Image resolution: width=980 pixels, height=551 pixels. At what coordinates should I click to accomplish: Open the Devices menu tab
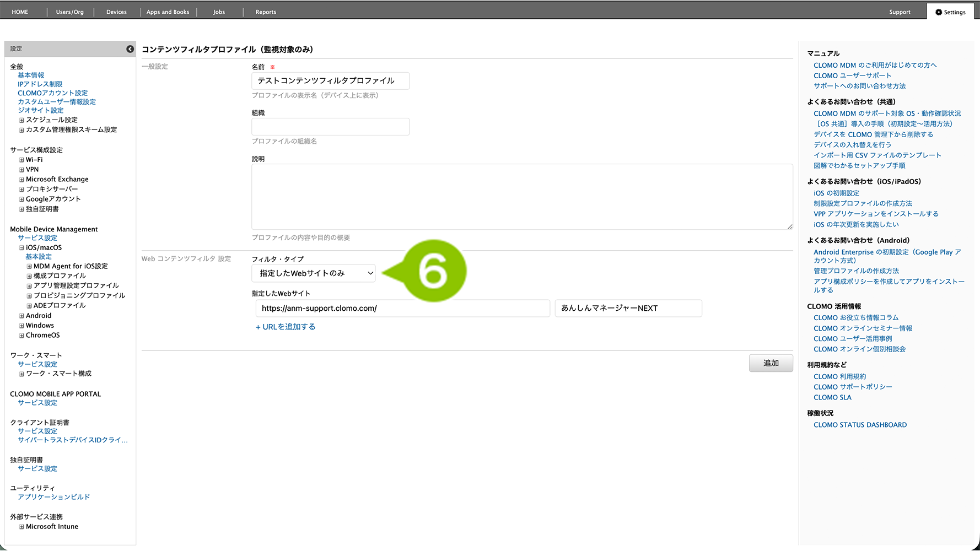[116, 12]
